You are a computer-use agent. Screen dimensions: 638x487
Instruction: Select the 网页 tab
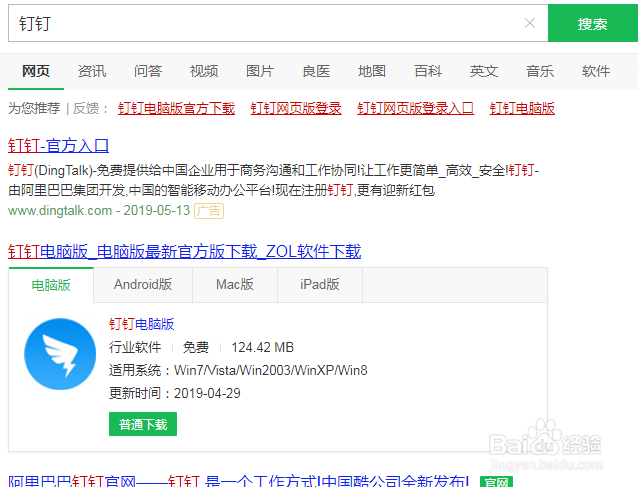(36, 71)
